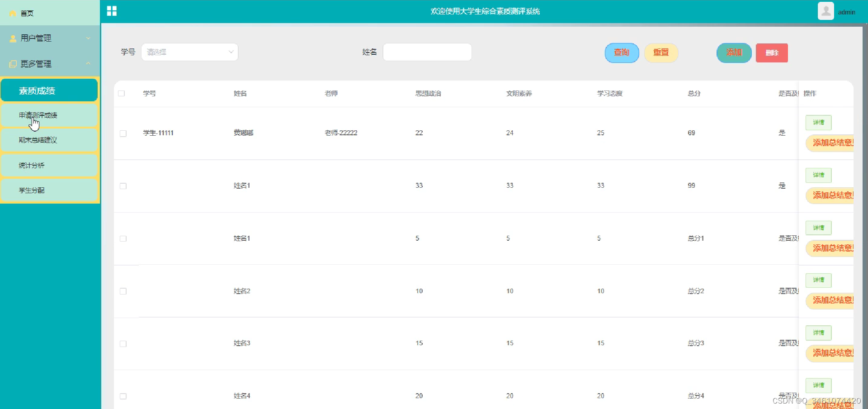Open the 学号 select dropdown
The image size is (868, 409).
pos(189,52)
